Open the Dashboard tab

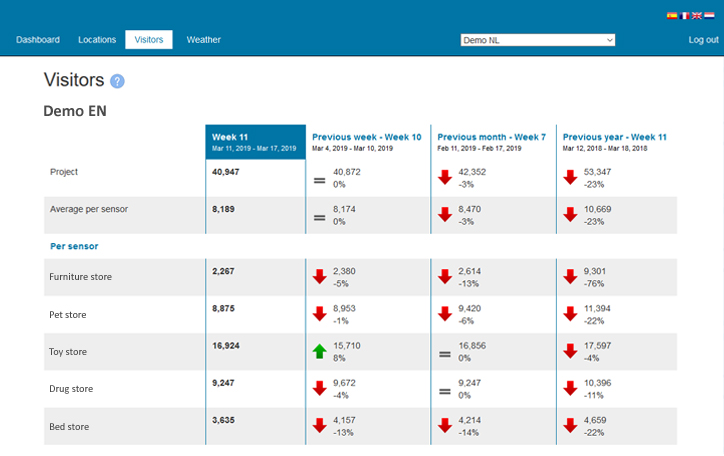pos(37,40)
